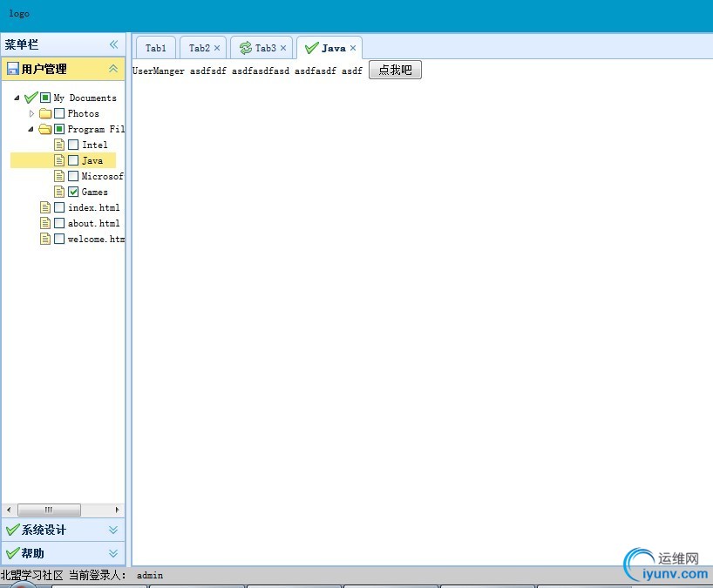Close the Java tab with its x
This screenshot has height=588, width=713.
[353, 48]
